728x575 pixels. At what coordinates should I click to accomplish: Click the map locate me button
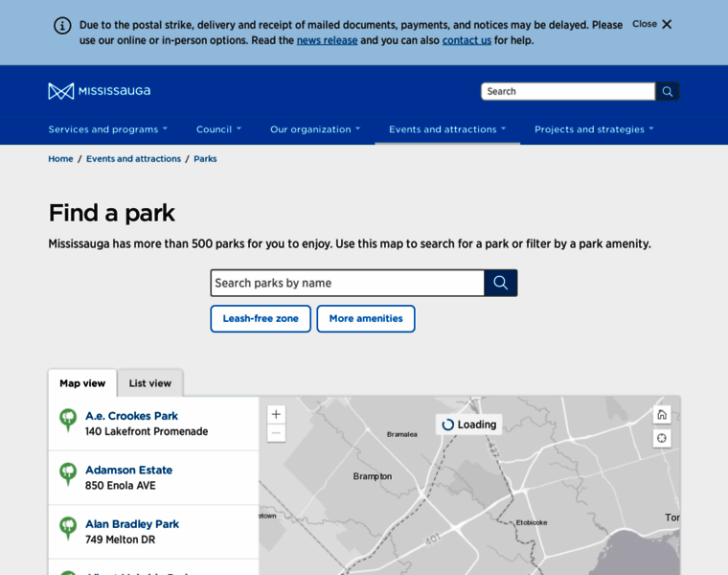click(662, 438)
